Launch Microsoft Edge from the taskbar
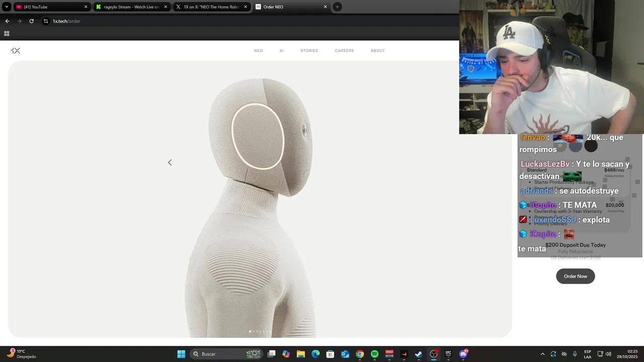The width and height of the screenshot is (644, 362). (315, 354)
